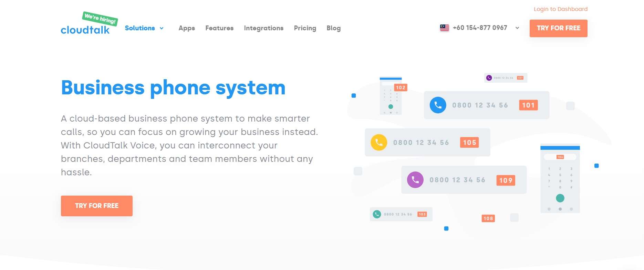
Task: Click the Business phone system heading
Action: (x=173, y=88)
